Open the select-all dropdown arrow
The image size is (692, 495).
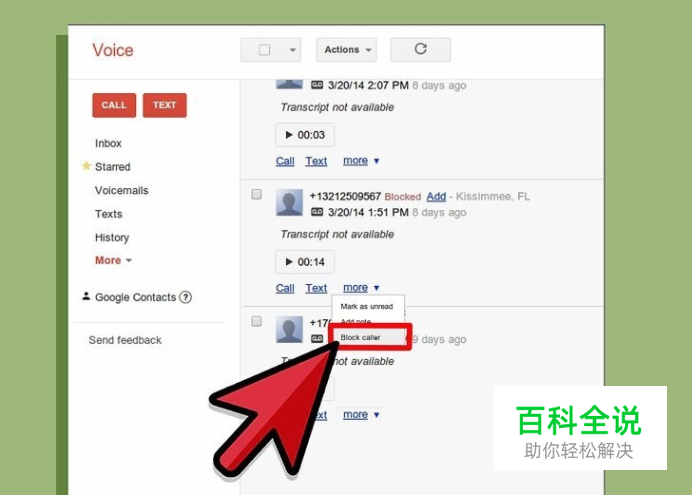coord(292,50)
